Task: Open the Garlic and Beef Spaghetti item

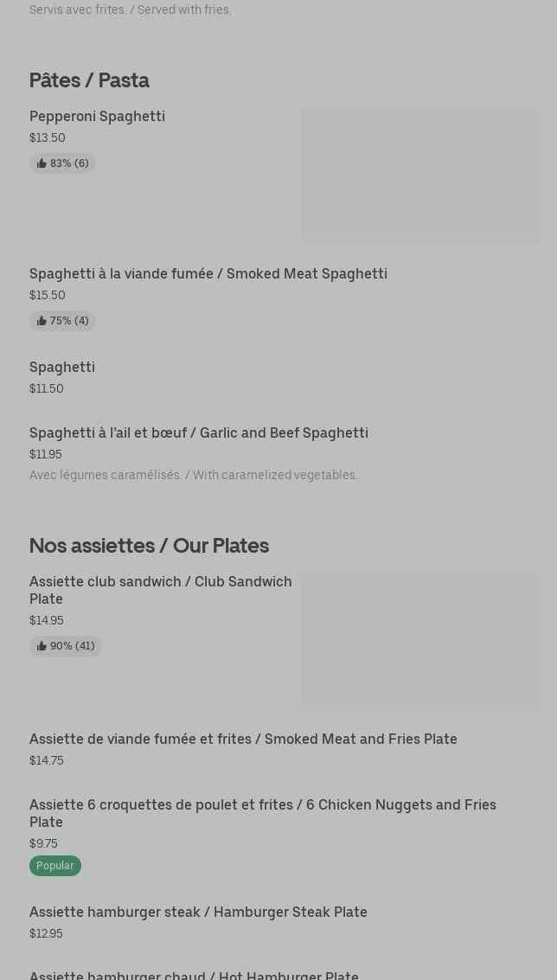Action: click(198, 432)
